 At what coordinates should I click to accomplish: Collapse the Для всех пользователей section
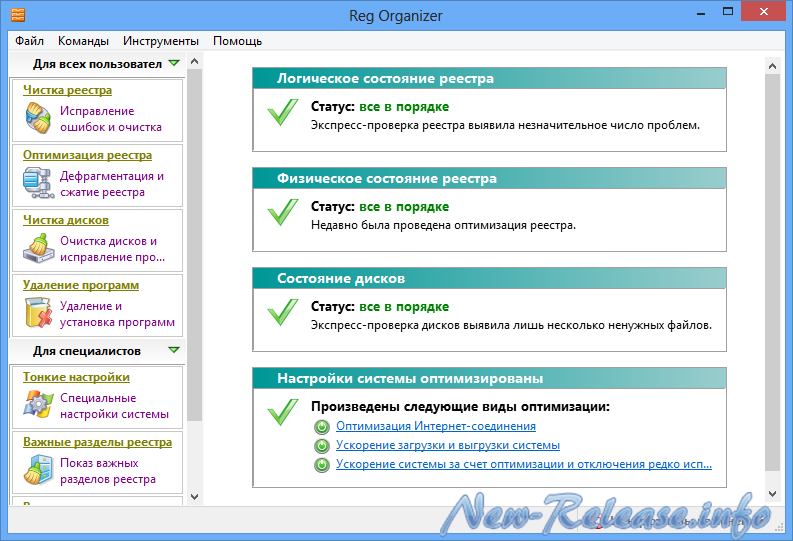(174, 63)
